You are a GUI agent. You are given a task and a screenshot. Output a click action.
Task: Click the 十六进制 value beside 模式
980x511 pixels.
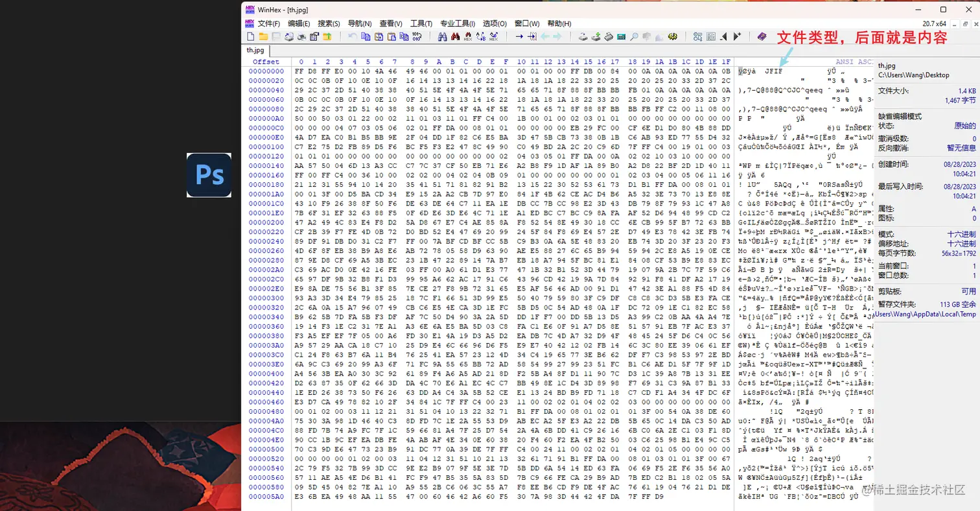(x=962, y=233)
